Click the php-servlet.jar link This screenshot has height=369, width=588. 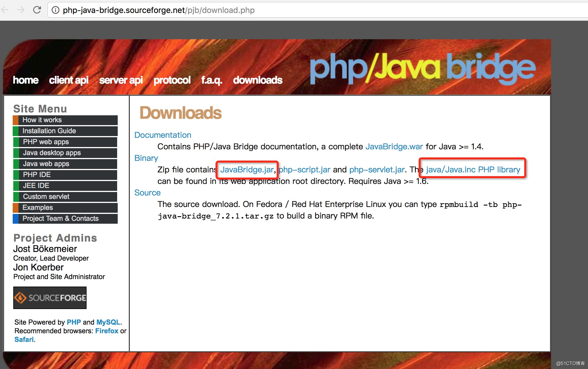[377, 170]
